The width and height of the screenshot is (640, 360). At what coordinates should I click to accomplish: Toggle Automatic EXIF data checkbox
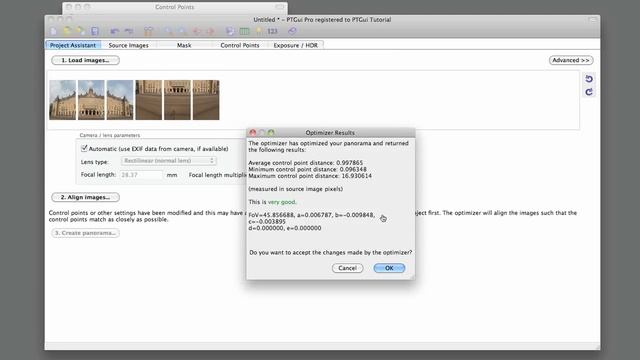[x=84, y=148]
